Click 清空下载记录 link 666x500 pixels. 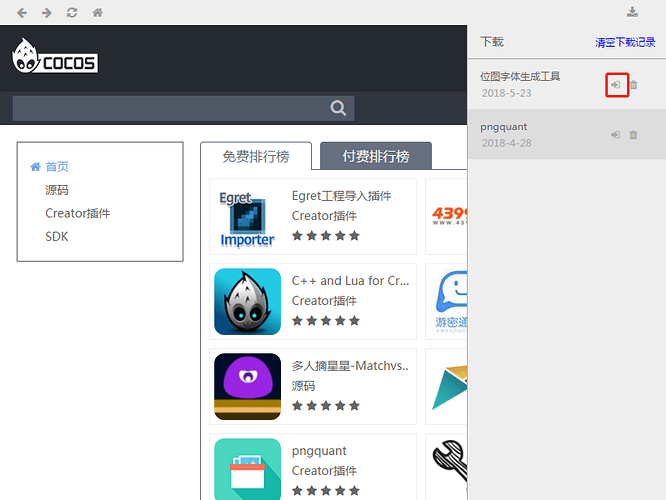625,42
